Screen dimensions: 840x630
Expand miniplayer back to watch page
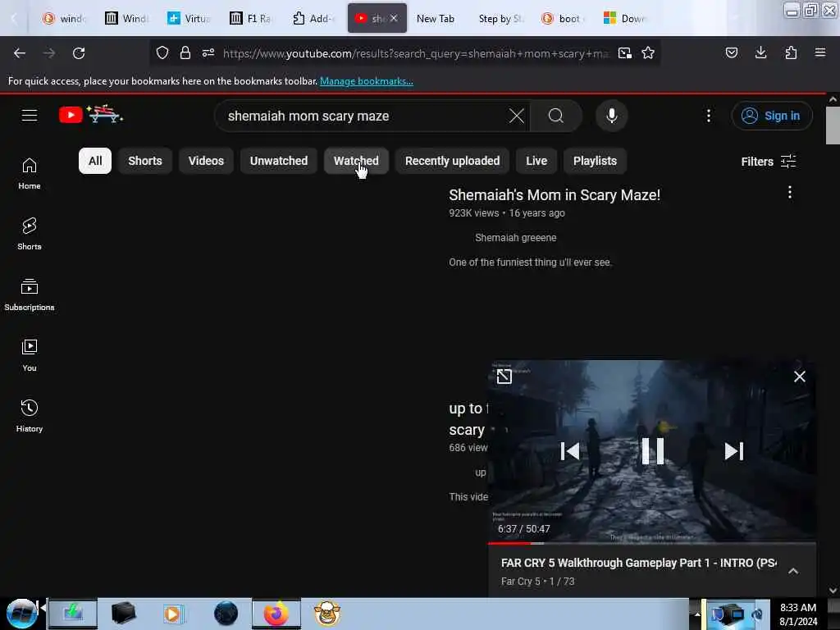point(504,377)
